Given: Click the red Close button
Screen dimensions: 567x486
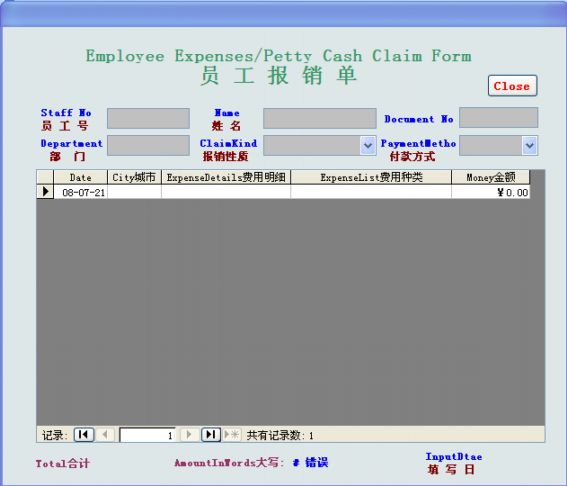Looking at the screenshot, I should click(x=512, y=86).
